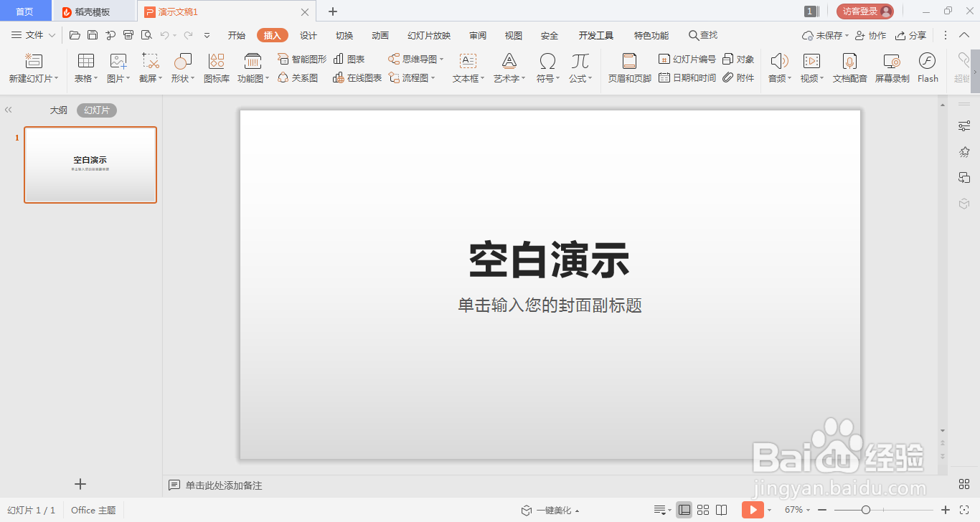Insert slide number 幻灯片编号
This screenshot has height=522, width=980.
point(687,59)
